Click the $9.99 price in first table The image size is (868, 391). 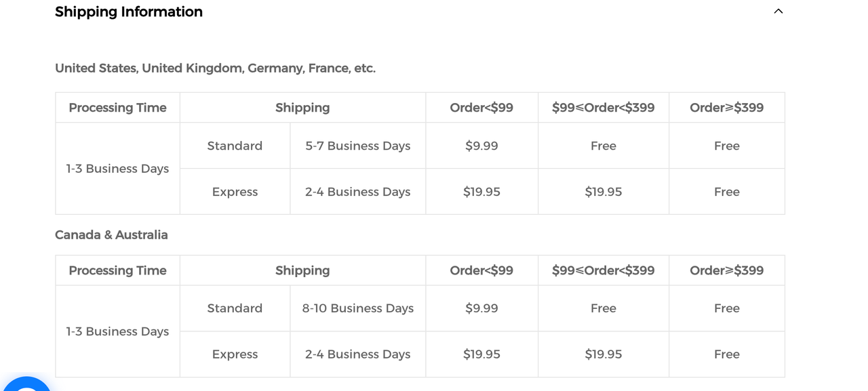point(481,146)
